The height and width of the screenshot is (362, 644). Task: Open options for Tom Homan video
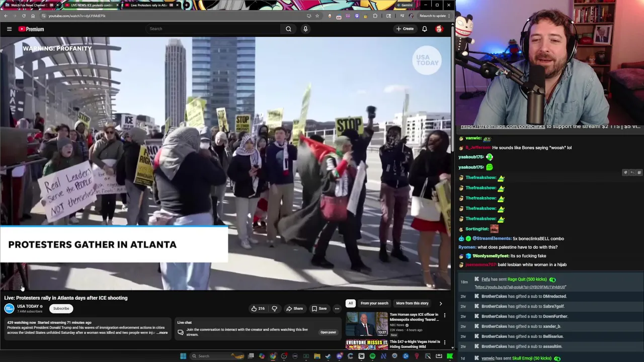point(444,315)
